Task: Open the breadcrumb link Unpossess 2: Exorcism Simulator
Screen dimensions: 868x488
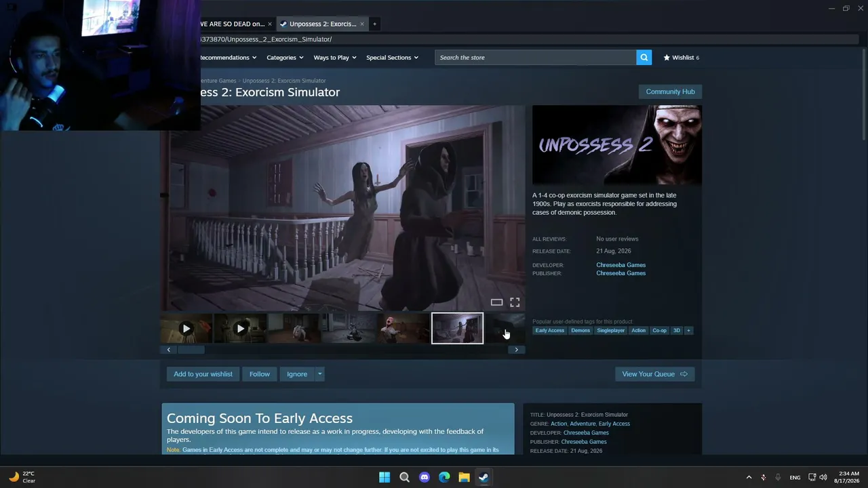Action: [x=284, y=81]
